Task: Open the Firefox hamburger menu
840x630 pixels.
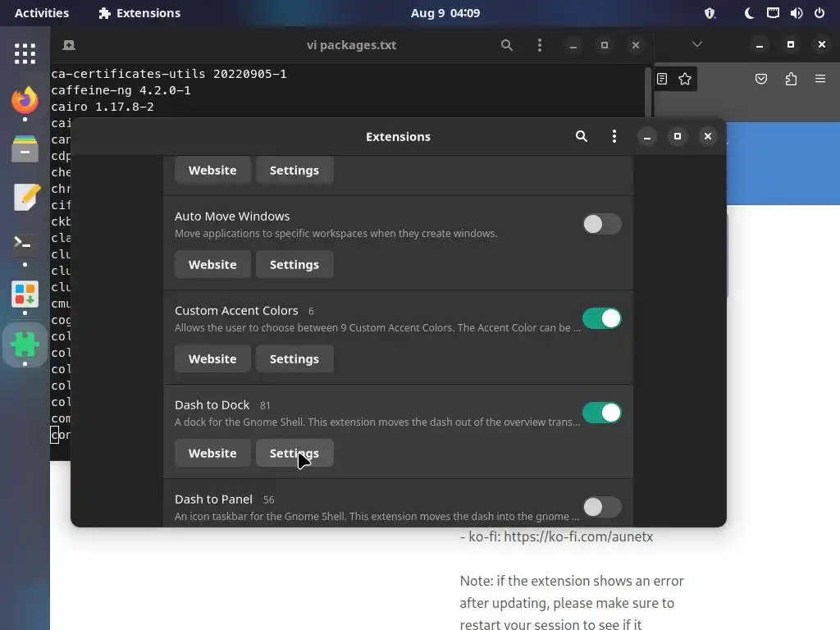Action: click(820, 80)
